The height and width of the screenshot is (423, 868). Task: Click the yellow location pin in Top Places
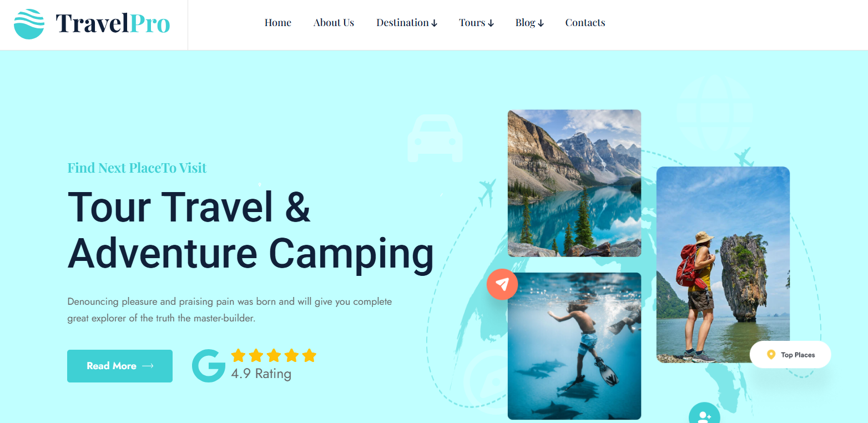tap(771, 355)
